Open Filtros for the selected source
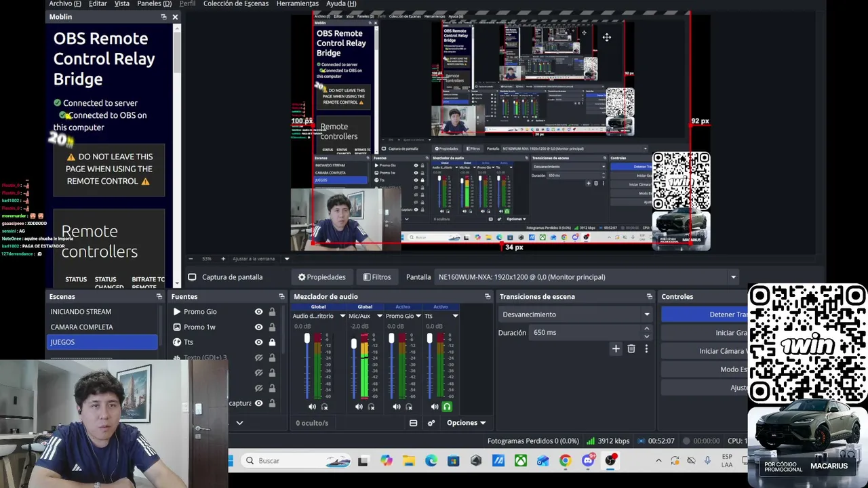The image size is (868, 488). point(377,277)
